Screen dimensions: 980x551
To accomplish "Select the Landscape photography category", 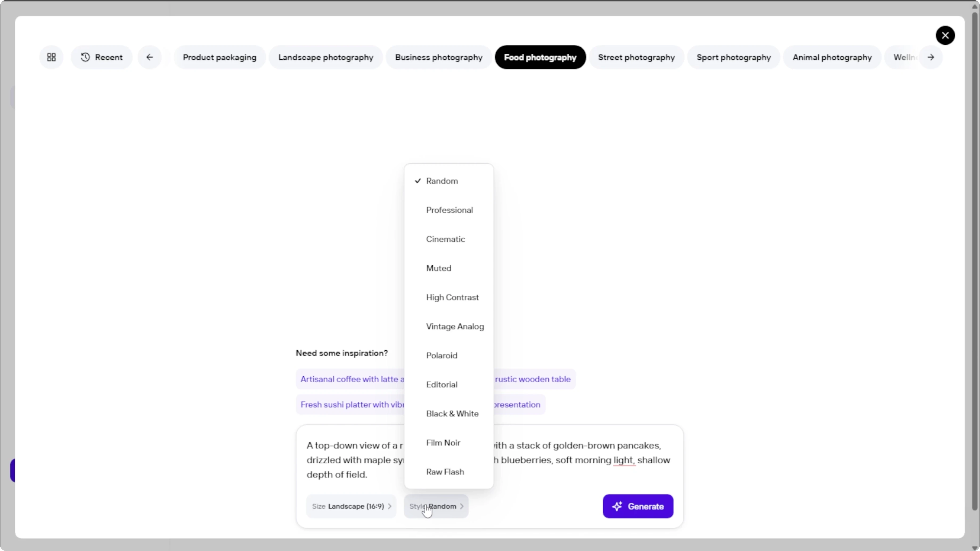I will coord(326,57).
